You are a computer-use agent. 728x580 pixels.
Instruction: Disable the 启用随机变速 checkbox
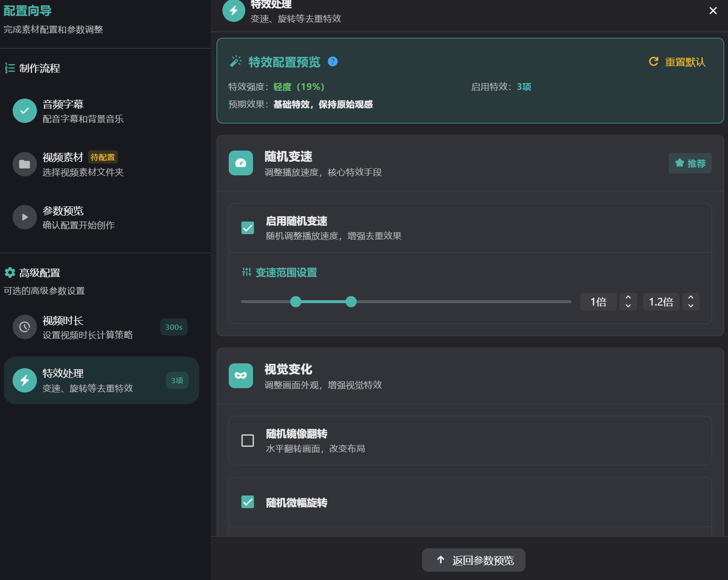click(248, 228)
